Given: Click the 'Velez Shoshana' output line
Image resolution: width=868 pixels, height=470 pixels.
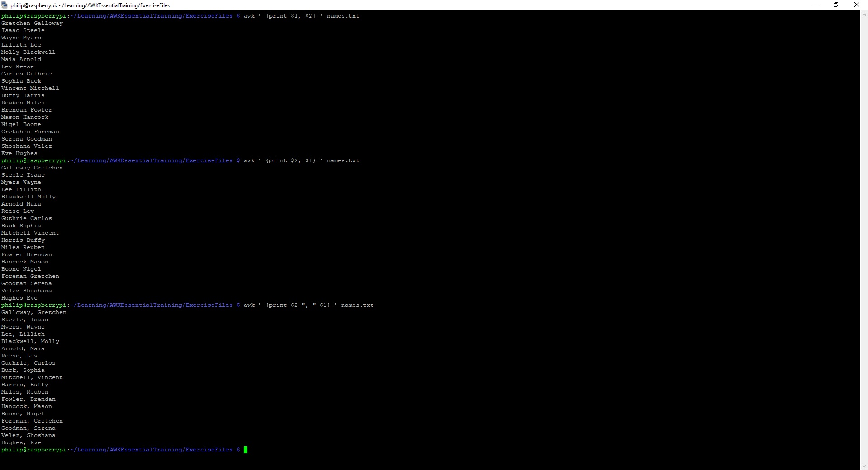Looking at the screenshot, I should 27,291.
